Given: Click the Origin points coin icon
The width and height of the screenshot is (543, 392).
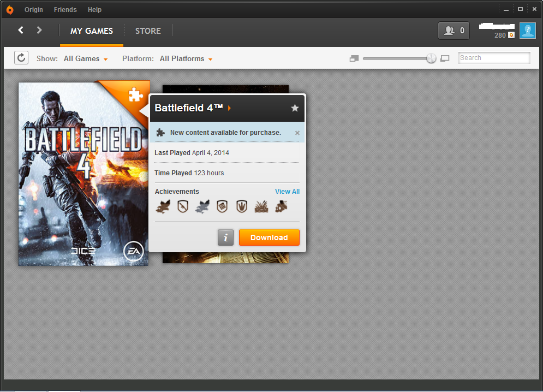Looking at the screenshot, I should pos(511,35).
